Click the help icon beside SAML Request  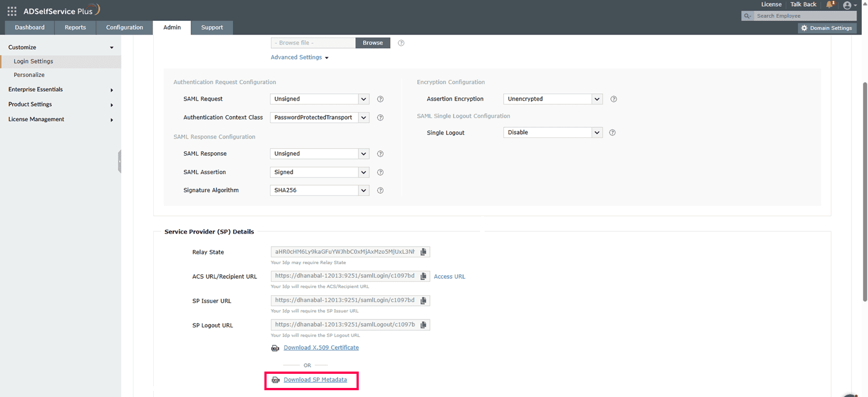tap(380, 99)
